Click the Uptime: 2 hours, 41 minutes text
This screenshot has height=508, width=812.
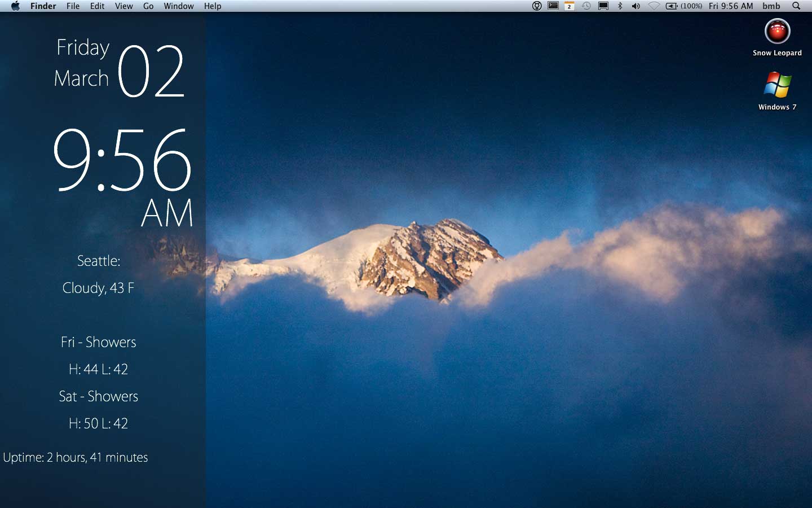coord(76,457)
